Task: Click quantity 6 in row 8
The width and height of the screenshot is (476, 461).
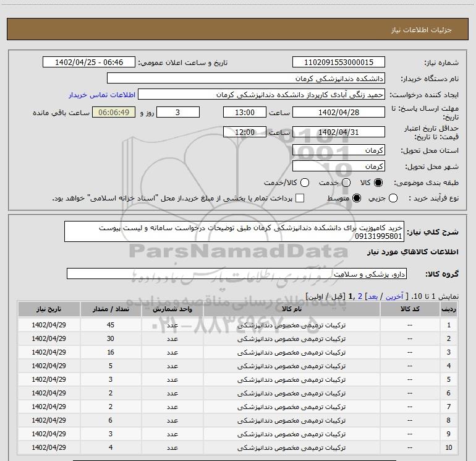Action: [111, 420]
